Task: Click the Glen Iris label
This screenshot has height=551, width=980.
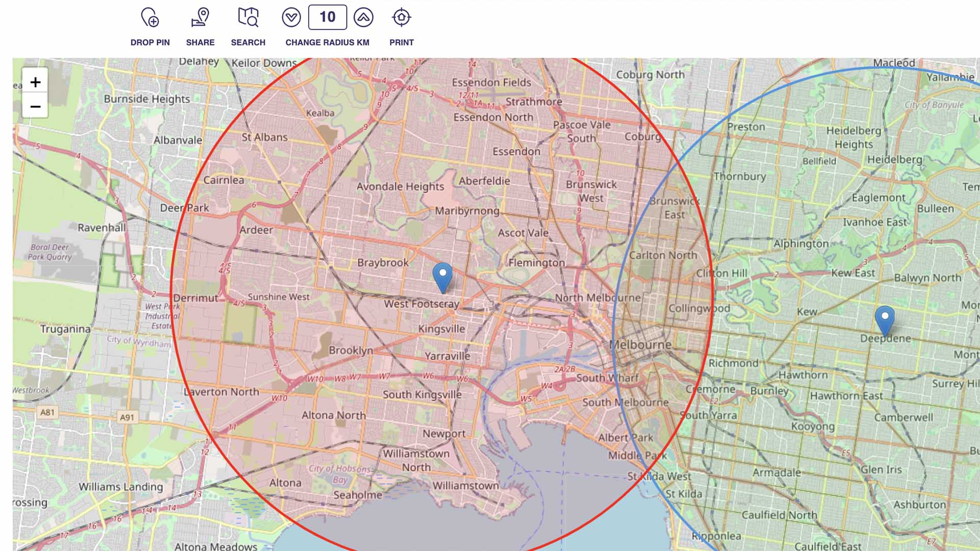Action: pos(881,470)
